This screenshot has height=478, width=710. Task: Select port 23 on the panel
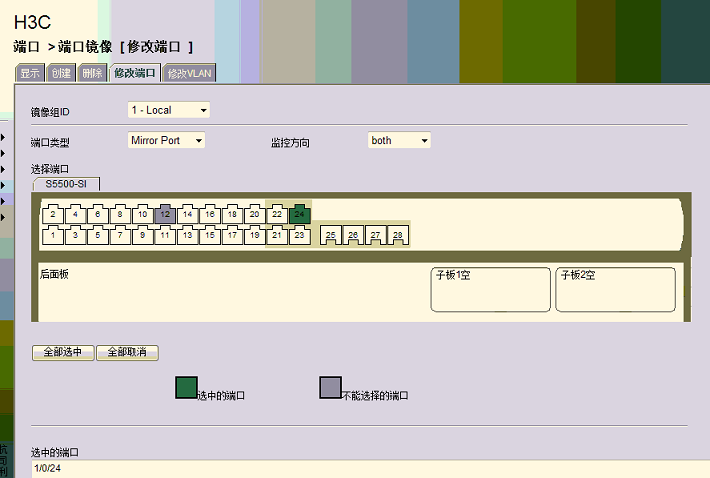[299, 236]
